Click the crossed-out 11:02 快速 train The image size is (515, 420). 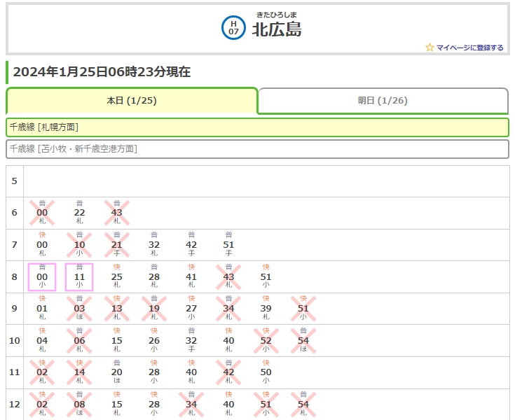tap(42, 372)
